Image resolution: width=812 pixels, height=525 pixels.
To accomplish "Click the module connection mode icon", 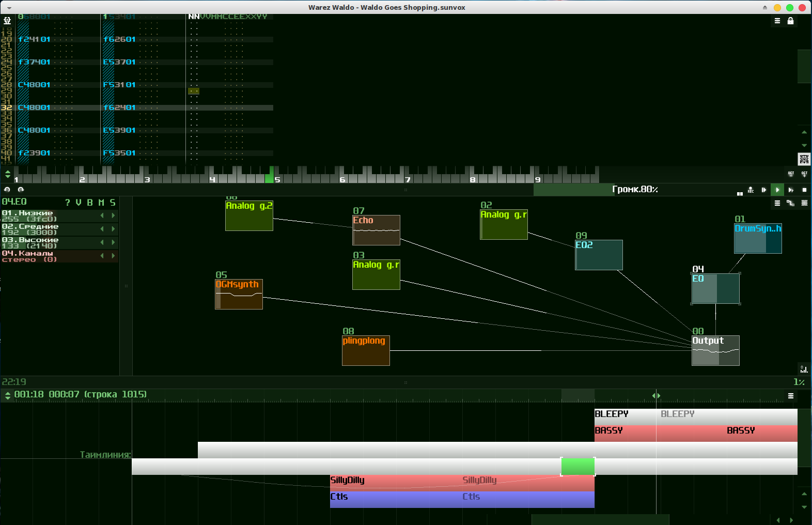I will pyautogui.click(x=790, y=203).
